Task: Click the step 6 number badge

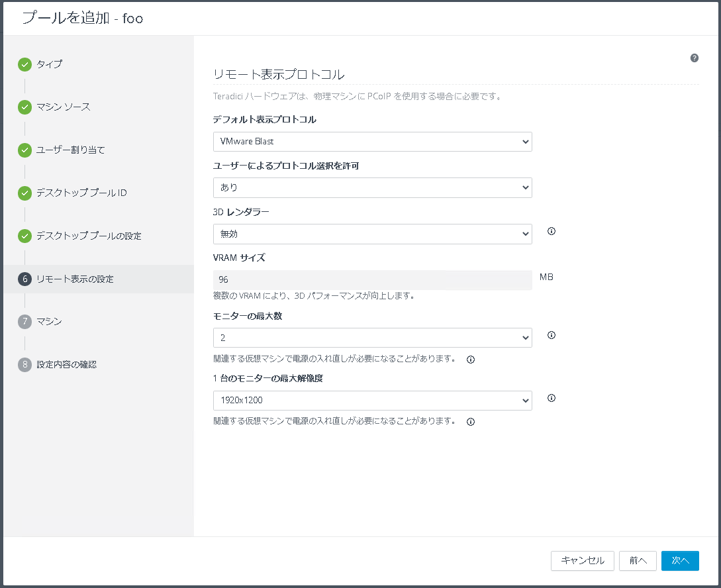Action: tap(25, 279)
